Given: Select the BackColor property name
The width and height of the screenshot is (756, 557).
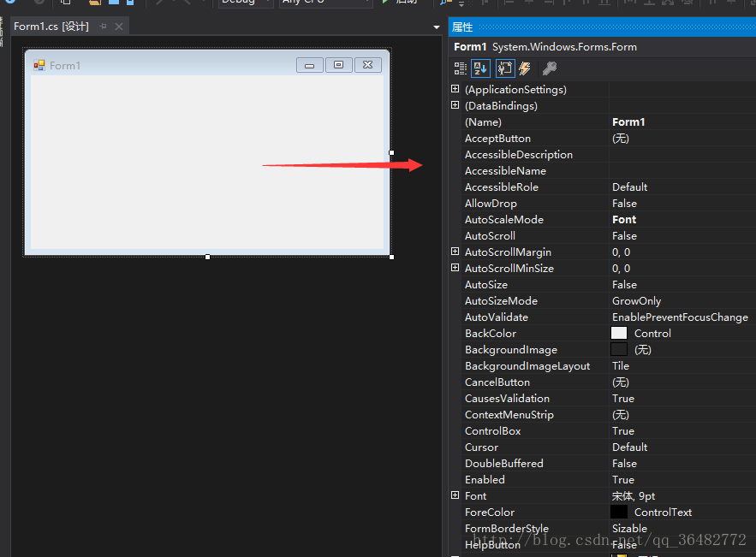Looking at the screenshot, I should click(491, 334).
